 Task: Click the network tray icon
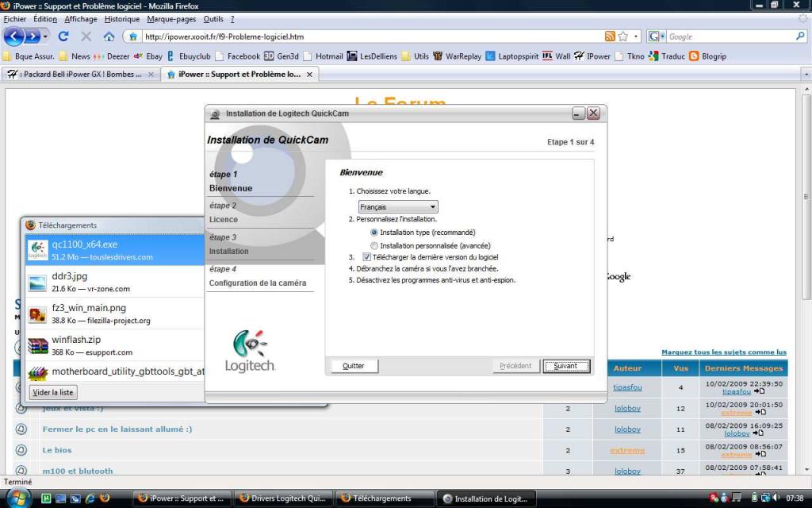click(x=765, y=498)
